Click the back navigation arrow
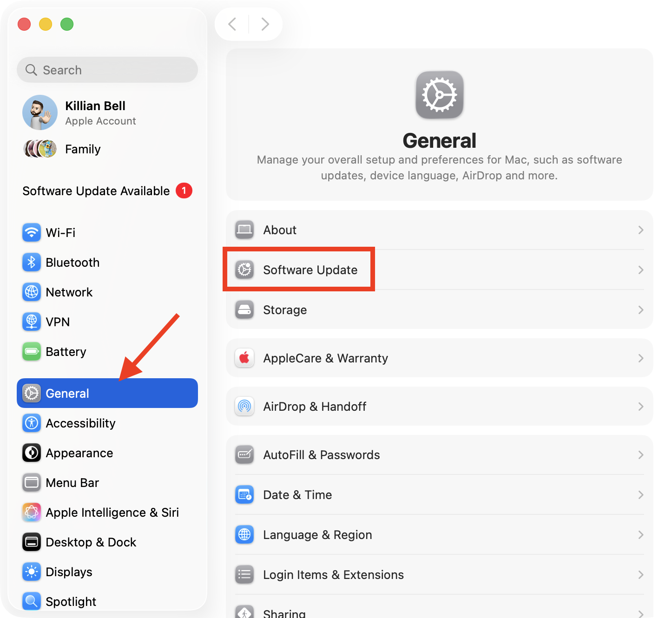Image resolution: width=672 pixels, height=618 pixels. tap(232, 24)
